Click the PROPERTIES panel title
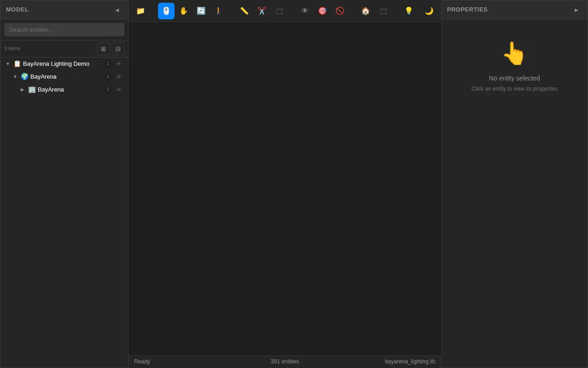Image resolution: width=588 pixels, height=368 pixels. [x=467, y=10]
